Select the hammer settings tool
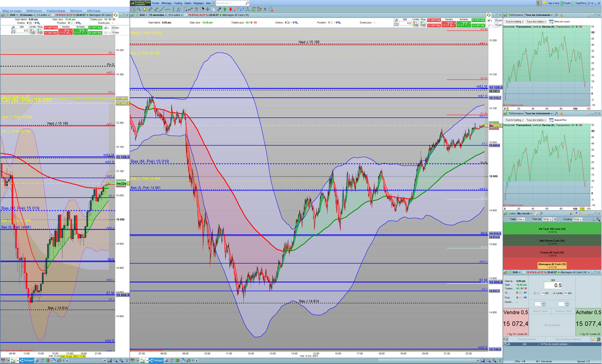This screenshot has height=364, width=602. 202,9
